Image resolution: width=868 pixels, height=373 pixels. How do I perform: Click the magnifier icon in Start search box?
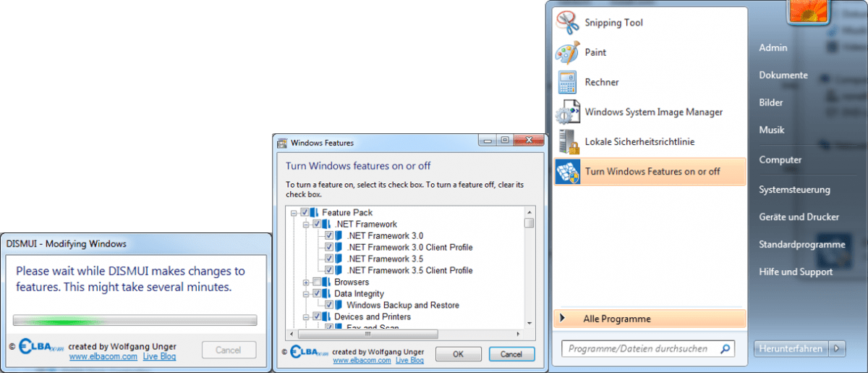click(x=724, y=348)
